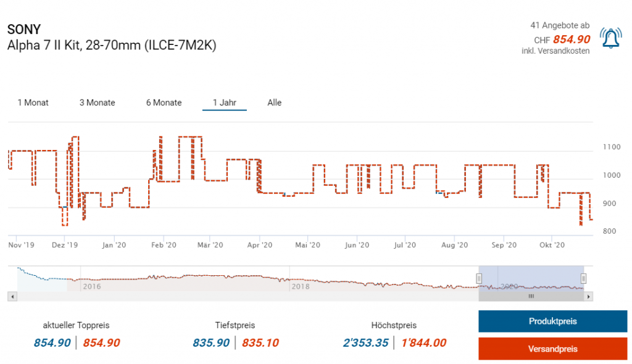Click the 41 Angebote ab text
The width and height of the screenshot is (632, 364).
point(560,25)
